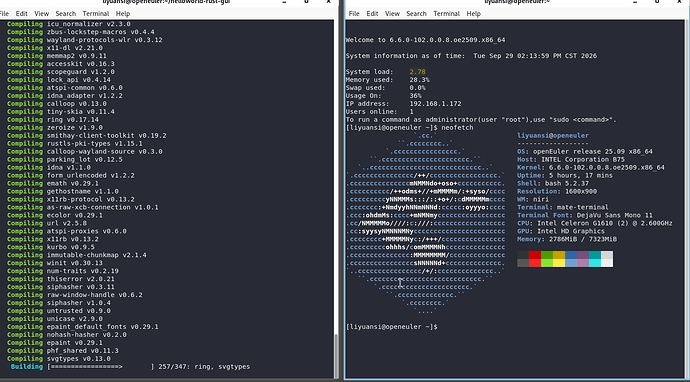The height and width of the screenshot is (382, 690).
Task: Click the lime green neofetch color block
Action: [x=547, y=263]
